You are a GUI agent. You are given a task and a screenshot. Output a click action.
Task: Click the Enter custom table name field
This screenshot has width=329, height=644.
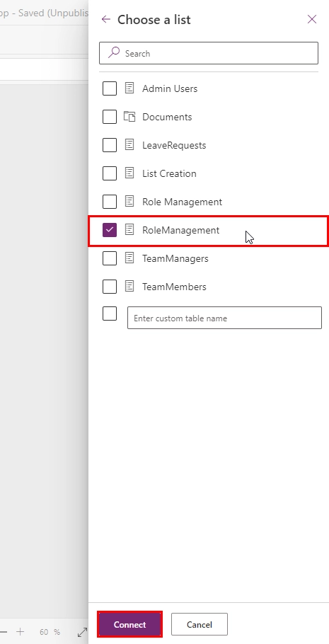pyautogui.click(x=224, y=318)
